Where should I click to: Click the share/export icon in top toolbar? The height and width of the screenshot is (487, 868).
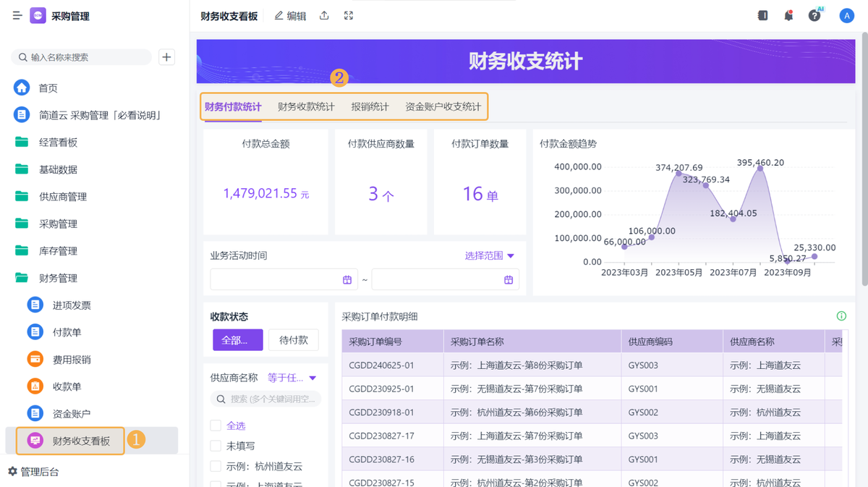point(324,16)
